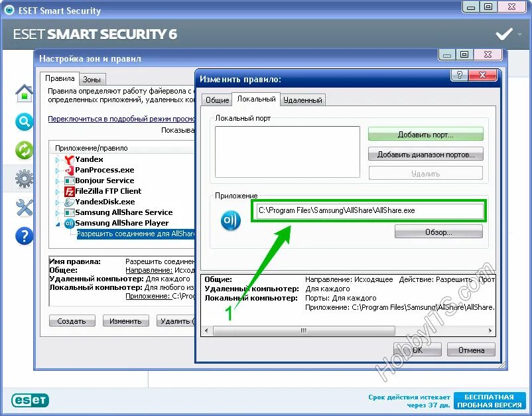Click the protection status checkmark icon
This screenshot has width=532, height=416.
[504, 34]
